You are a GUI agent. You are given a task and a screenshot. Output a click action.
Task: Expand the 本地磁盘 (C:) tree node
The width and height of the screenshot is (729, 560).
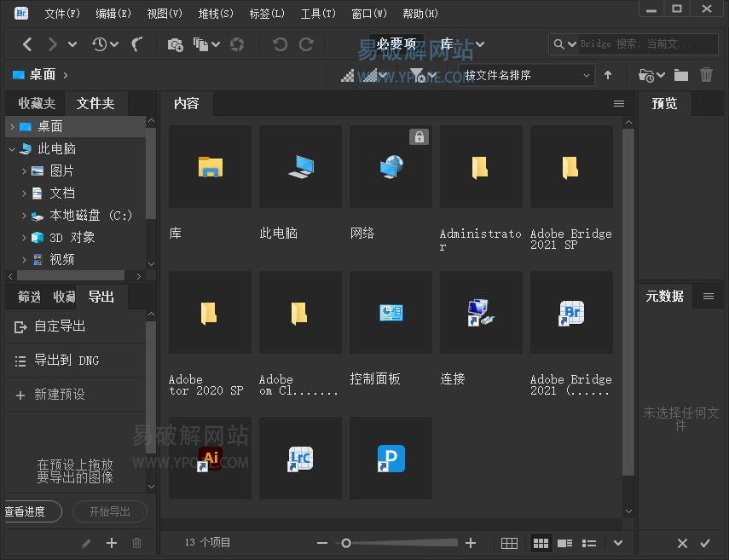(24, 216)
